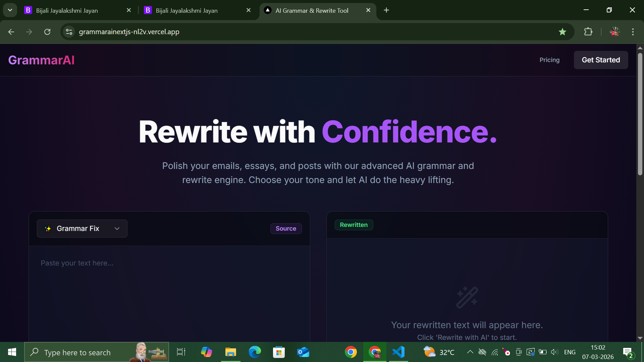Open the Chrome three-dot menu
This screenshot has height=362, width=644.
click(x=633, y=32)
